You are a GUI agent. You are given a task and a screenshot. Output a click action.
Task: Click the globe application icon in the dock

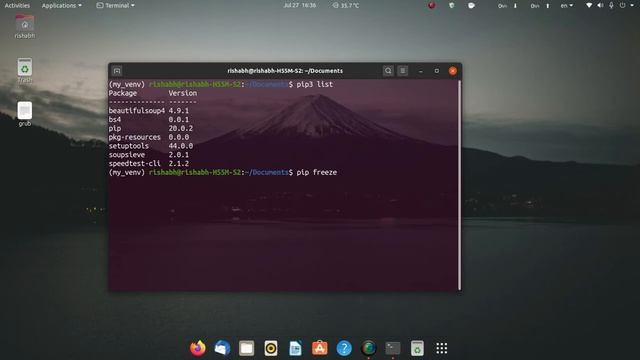point(369,348)
